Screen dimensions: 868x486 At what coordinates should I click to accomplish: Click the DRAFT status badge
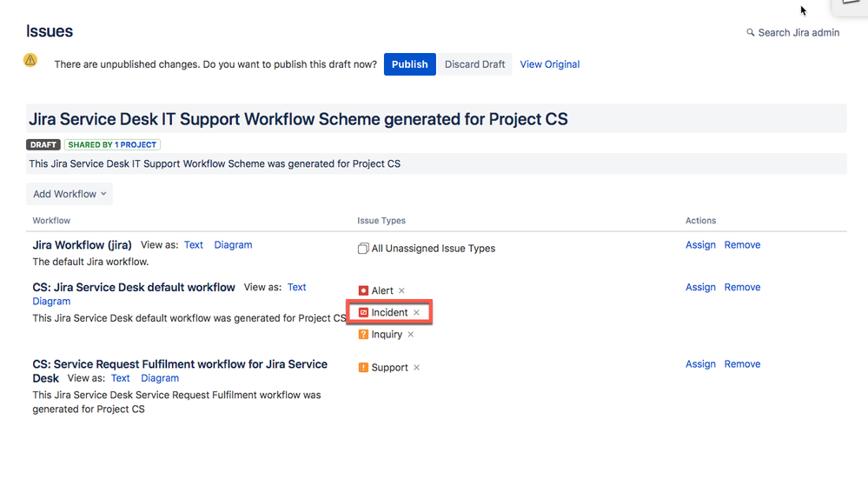tap(43, 144)
